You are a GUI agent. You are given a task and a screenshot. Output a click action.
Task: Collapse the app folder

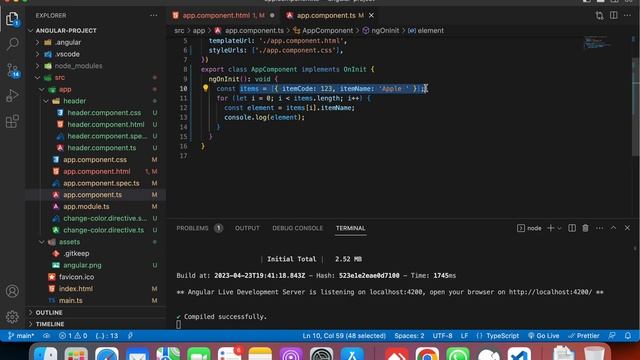(96, 89)
